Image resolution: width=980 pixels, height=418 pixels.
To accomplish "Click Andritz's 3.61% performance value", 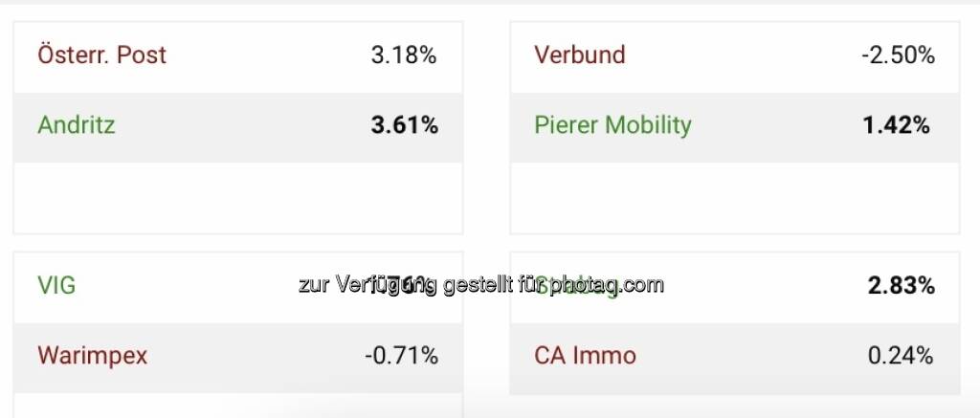I will pyautogui.click(x=404, y=125).
